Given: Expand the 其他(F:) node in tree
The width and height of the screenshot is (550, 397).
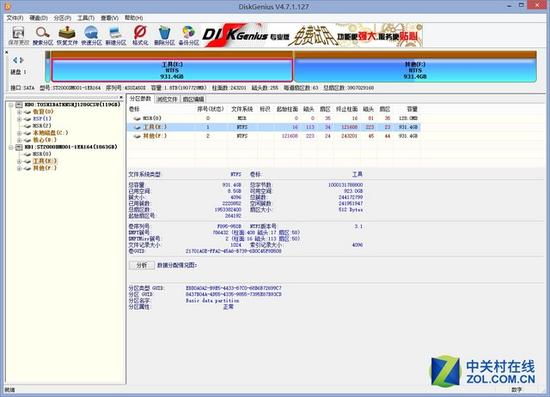Looking at the screenshot, I should click(x=19, y=168).
